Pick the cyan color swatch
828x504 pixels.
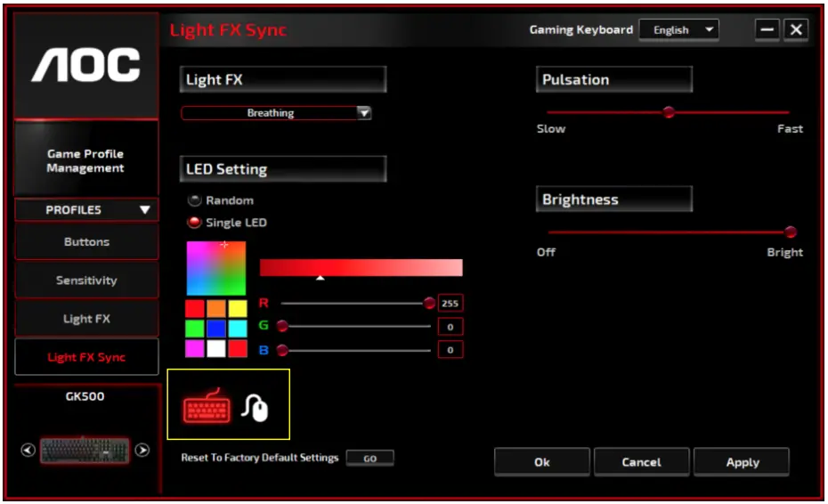pyautogui.click(x=238, y=329)
